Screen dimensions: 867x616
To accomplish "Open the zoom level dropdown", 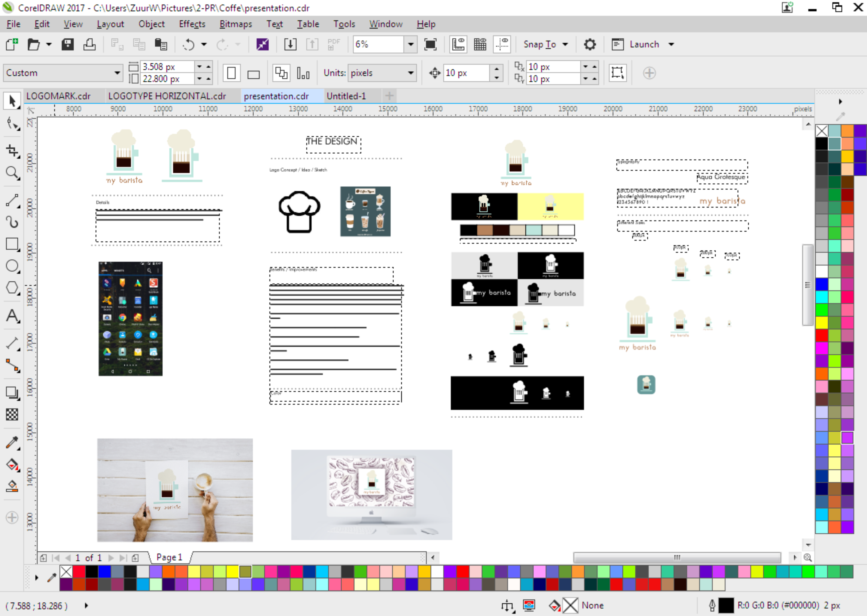I will pyautogui.click(x=410, y=44).
